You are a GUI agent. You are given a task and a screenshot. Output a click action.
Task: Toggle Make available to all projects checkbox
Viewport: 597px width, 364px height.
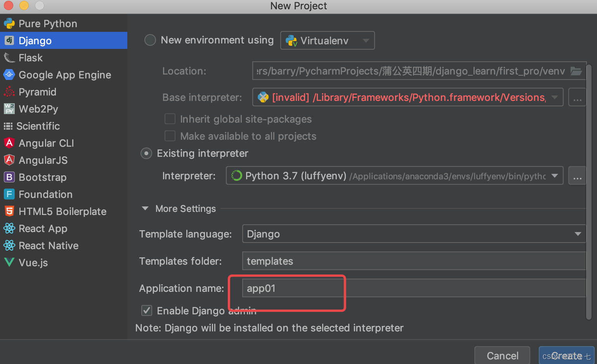pyautogui.click(x=170, y=136)
